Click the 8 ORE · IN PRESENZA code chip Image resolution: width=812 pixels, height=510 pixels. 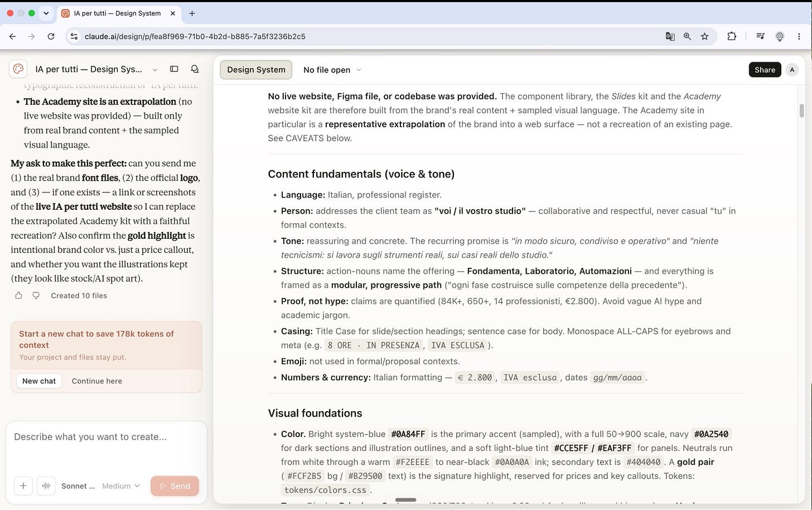(x=374, y=345)
